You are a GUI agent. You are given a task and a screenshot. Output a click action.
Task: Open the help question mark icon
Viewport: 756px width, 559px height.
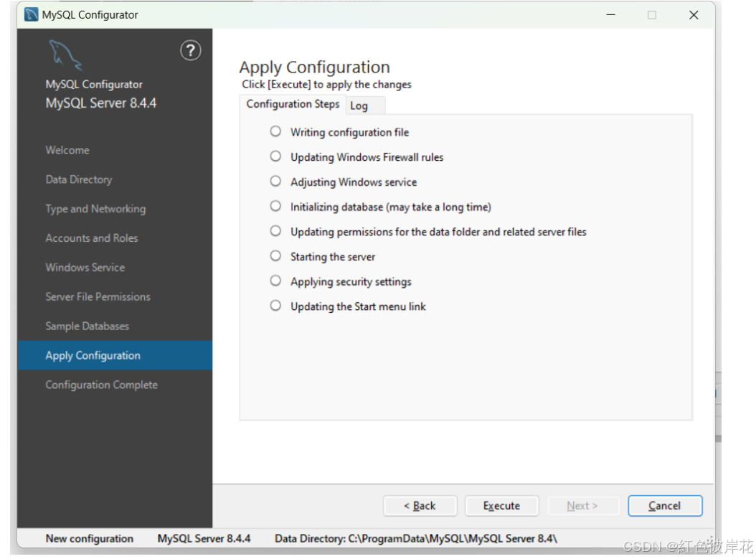coord(191,50)
